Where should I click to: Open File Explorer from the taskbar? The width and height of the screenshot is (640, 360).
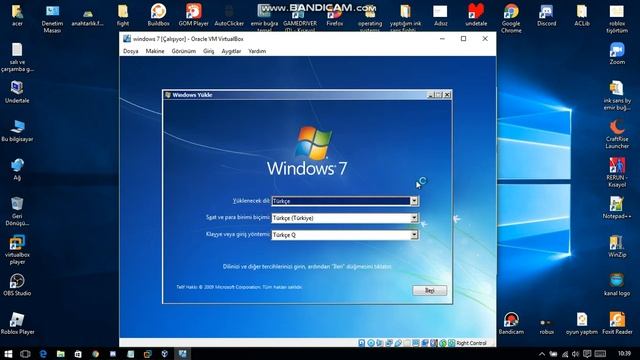click(60, 353)
